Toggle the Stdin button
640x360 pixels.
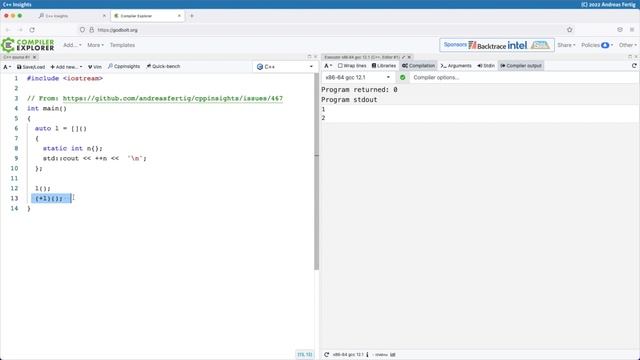pyautogui.click(x=486, y=66)
